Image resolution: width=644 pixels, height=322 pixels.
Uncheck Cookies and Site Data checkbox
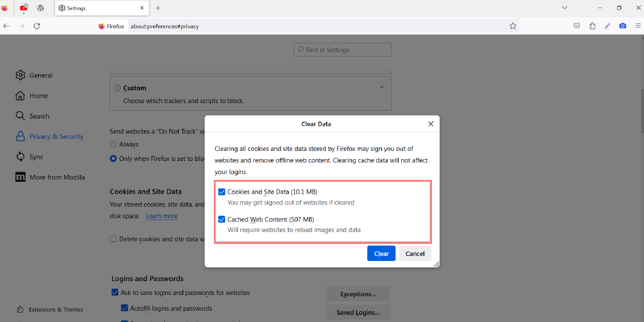[221, 192]
